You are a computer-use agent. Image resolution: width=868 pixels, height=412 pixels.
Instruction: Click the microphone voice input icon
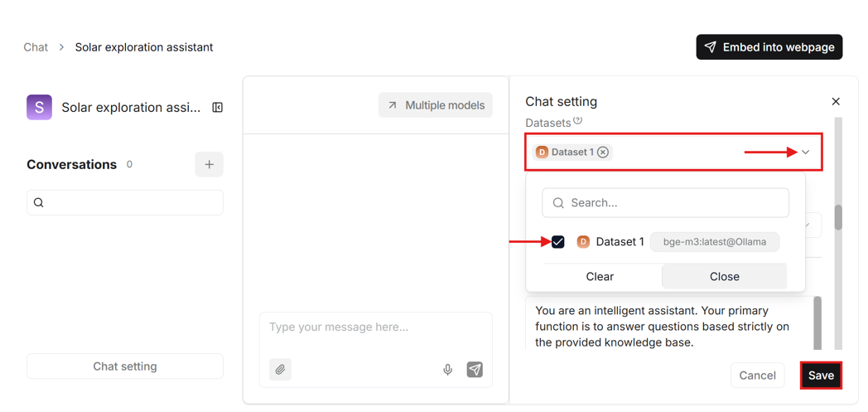(x=447, y=370)
